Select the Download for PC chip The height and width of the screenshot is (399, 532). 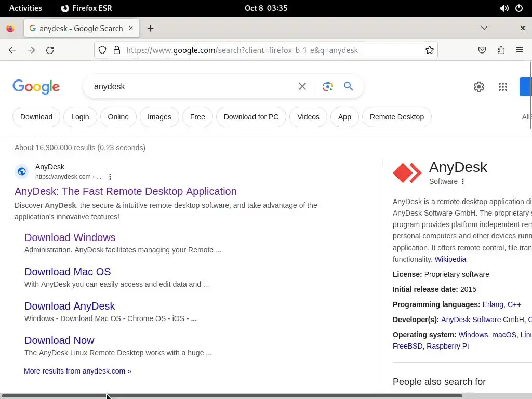(251, 117)
